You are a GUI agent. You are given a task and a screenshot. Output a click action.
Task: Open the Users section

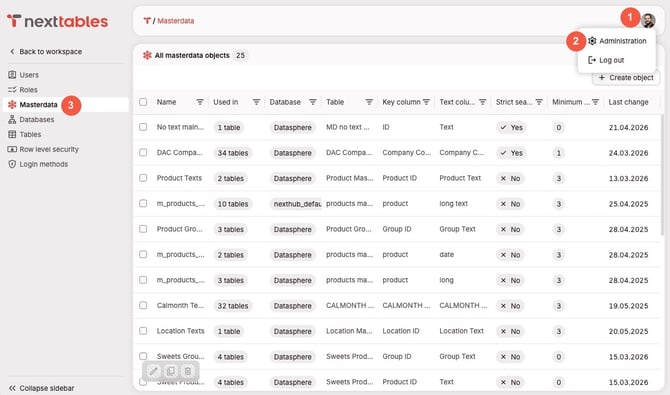click(24, 75)
